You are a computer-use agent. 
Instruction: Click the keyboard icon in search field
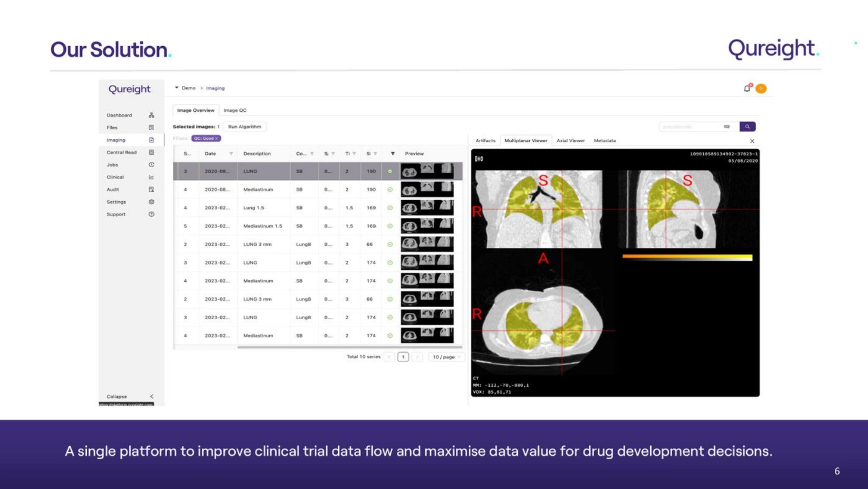pos(726,126)
